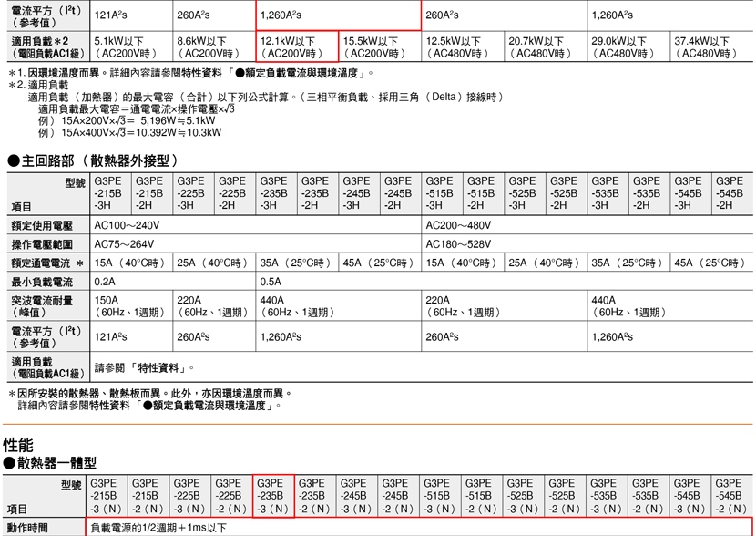Image resolution: width=756 pixels, height=536 pixels.
Task: Click the 適用負載＊2 row header
Action: pos(48,46)
